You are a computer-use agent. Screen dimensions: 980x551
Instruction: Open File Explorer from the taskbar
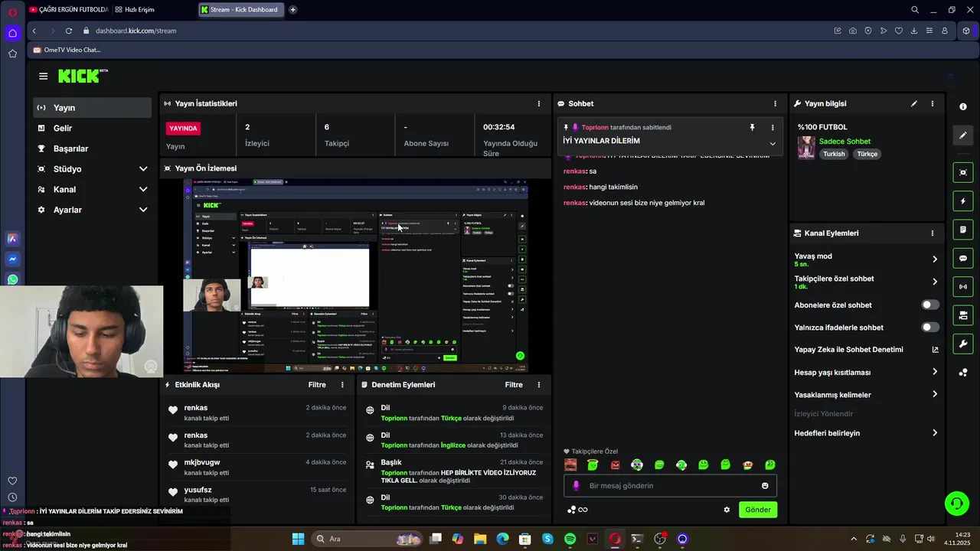click(480, 539)
